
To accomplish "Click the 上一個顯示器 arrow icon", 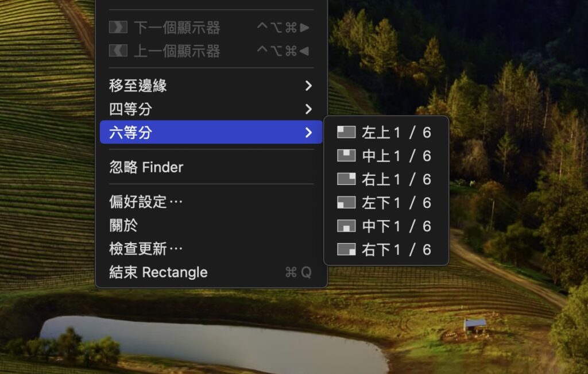I will click(118, 51).
